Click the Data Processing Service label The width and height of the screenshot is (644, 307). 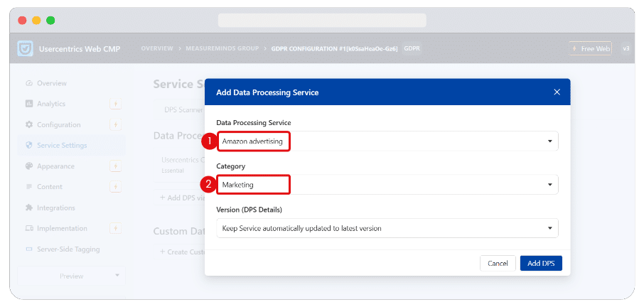point(254,123)
